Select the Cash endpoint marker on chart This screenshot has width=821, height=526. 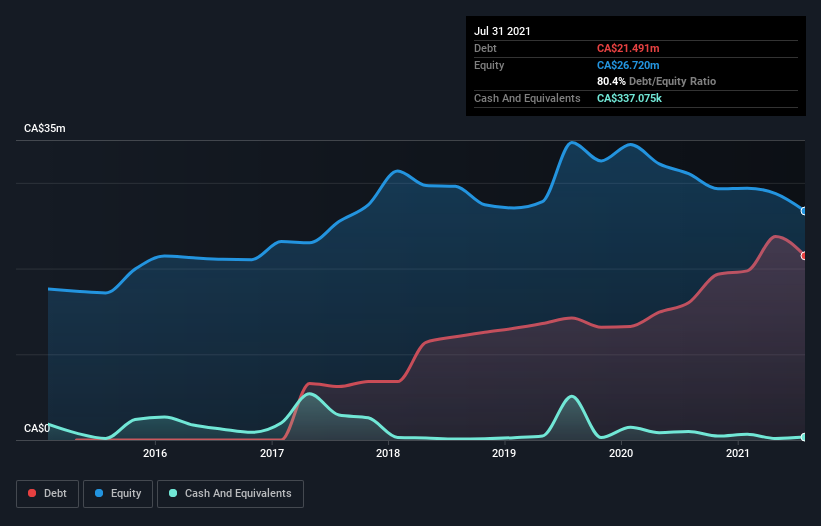804,437
